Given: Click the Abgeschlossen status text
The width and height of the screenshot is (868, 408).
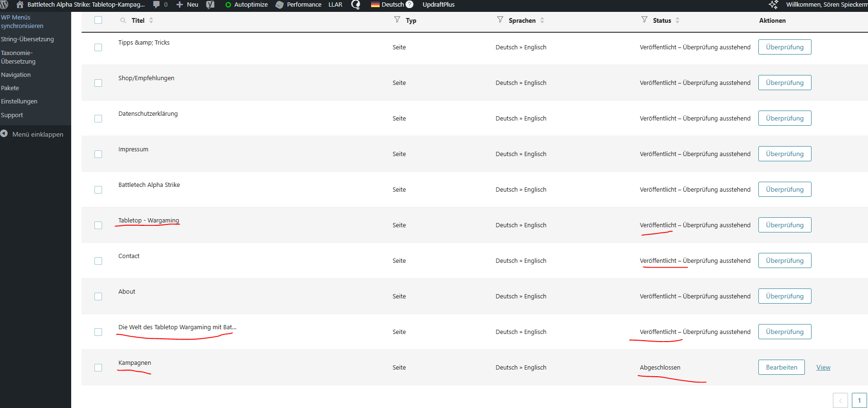Looking at the screenshot, I should click(x=660, y=368).
